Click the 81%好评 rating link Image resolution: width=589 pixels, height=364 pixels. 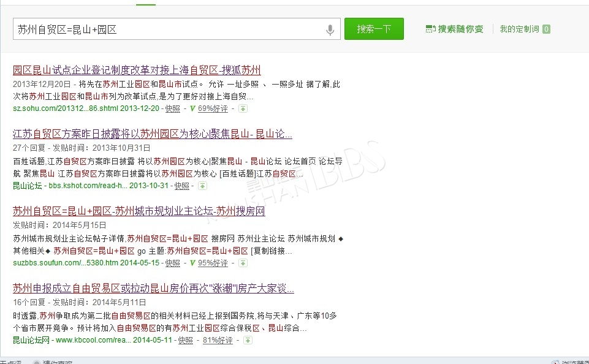tap(218, 340)
